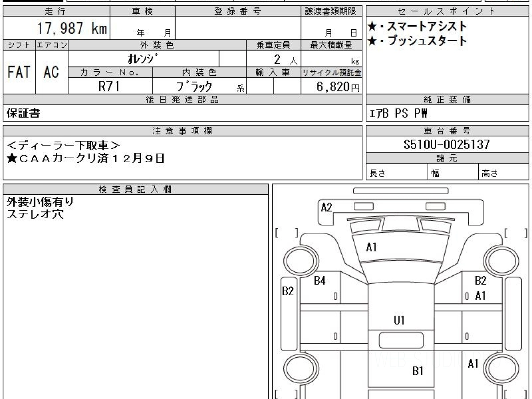Select the エアコン header cell
The image size is (532, 399).
pos(51,45)
